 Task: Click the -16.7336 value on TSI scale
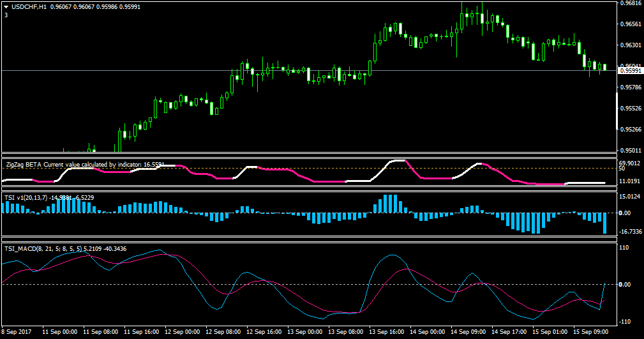[631, 232]
